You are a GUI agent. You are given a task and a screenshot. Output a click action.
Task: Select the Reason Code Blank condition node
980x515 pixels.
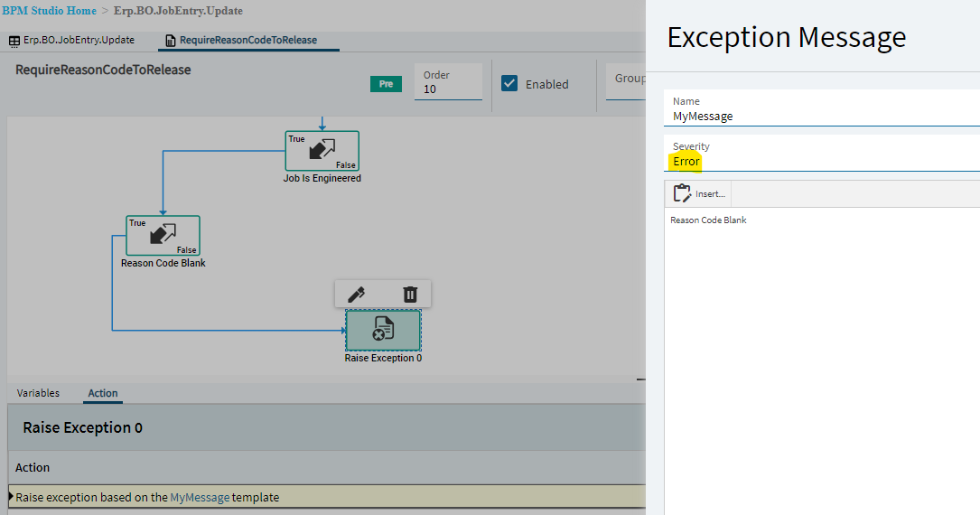point(163,236)
